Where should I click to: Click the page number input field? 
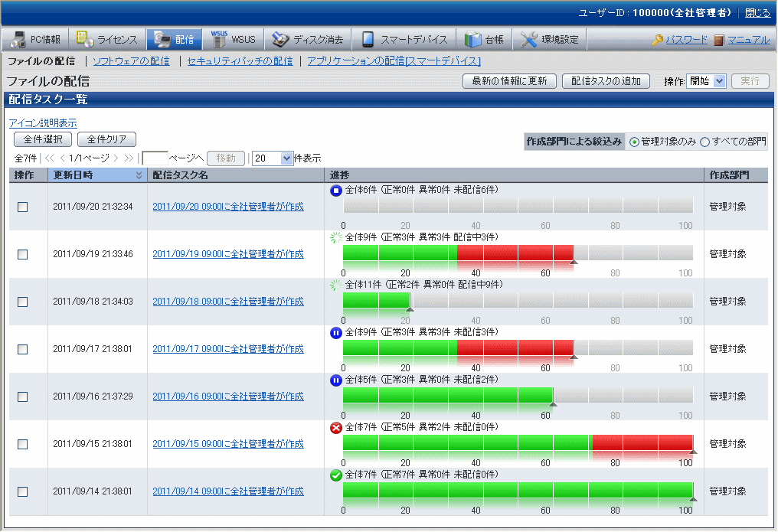point(155,158)
